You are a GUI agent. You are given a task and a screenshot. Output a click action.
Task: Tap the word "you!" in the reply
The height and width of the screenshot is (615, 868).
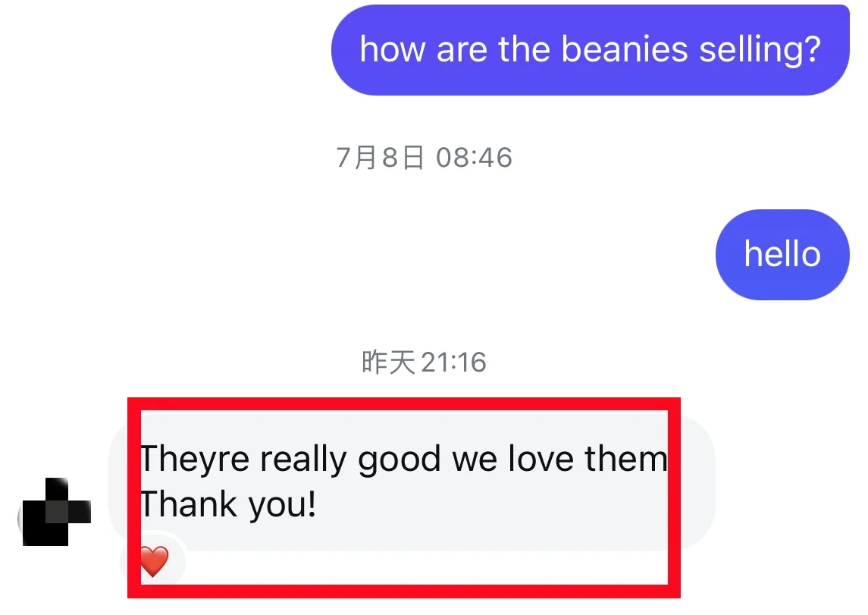[282, 506]
